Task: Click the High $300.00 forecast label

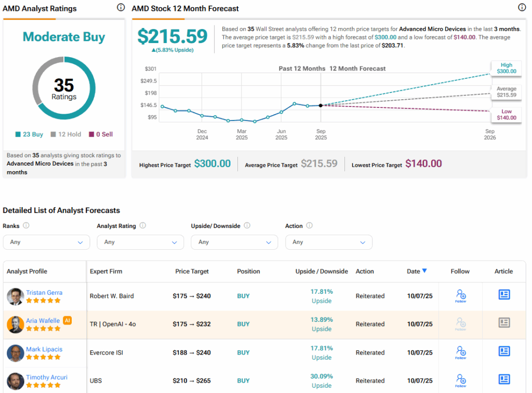Action: click(x=506, y=68)
